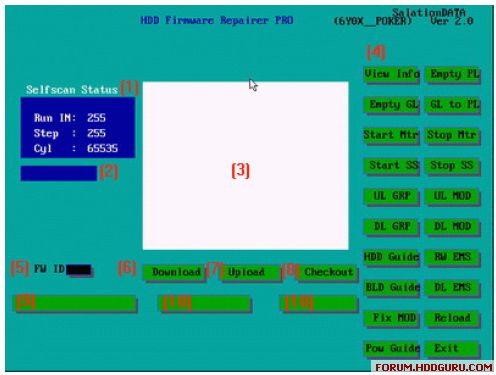Click the Reload button
Viewport: 496px width, 375px height.
point(452,318)
